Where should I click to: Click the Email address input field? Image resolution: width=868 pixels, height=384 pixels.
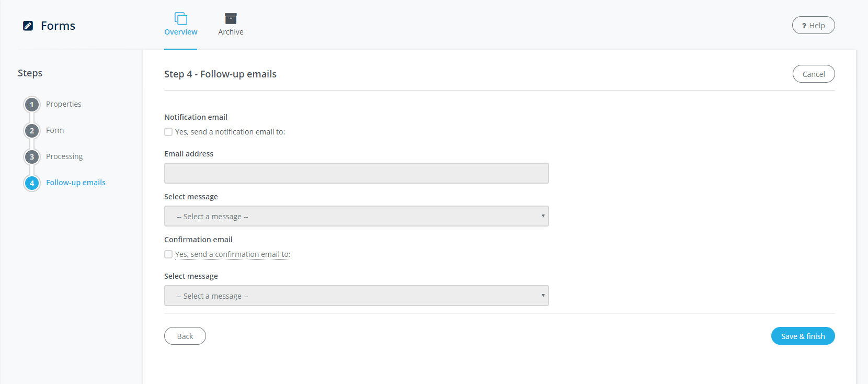point(356,173)
